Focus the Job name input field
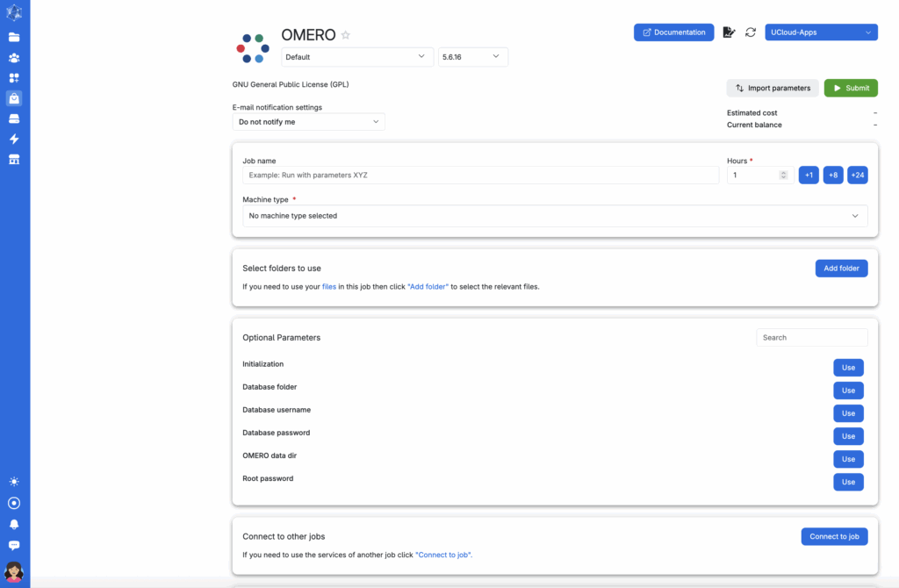Screen dimensions: 899x588 coord(480,176)
